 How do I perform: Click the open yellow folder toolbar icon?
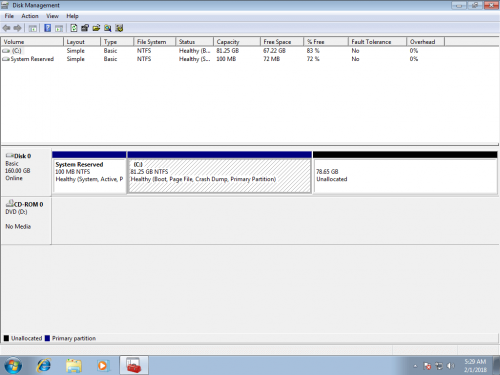point(96,28)
